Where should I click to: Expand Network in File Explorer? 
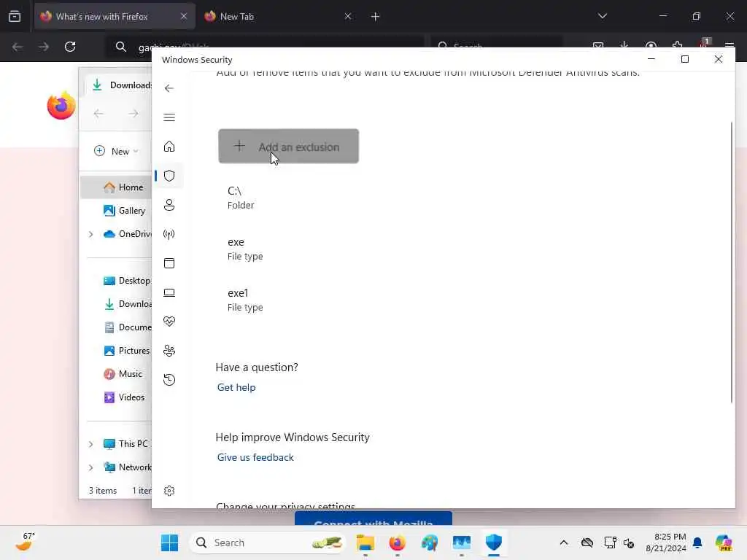(x=90, y=467)
